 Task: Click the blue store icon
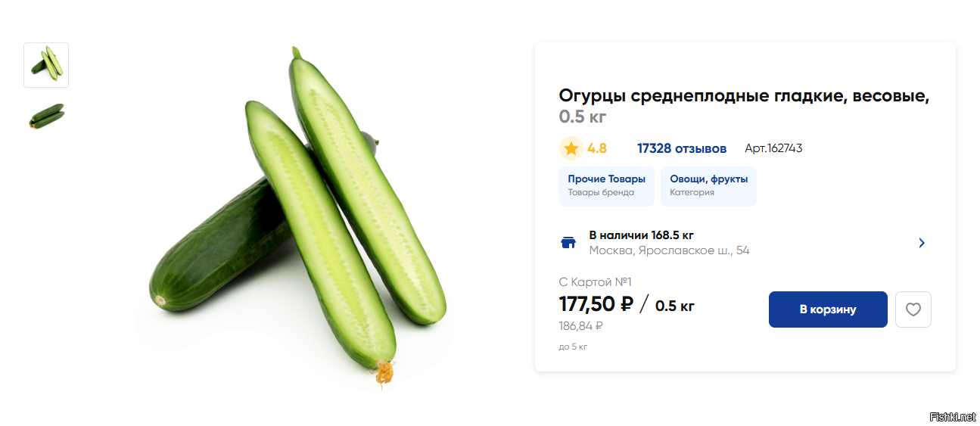(568, 243)
